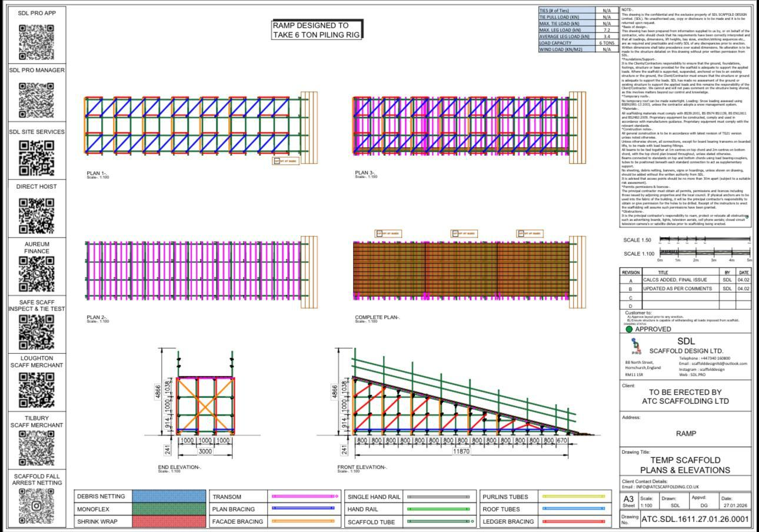The width and height of the screenshot is (759, 532).
Task: Click the blue PLAN BRACING legend line sample
Action: click(303, 509)
